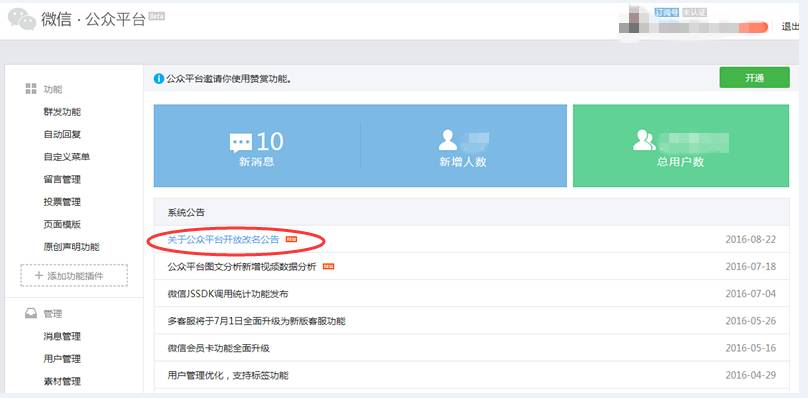This screenshot has width=808, height=398.
Task: Click the NEW badge beside 视频数据分析
Action: [x=328, y=267]
